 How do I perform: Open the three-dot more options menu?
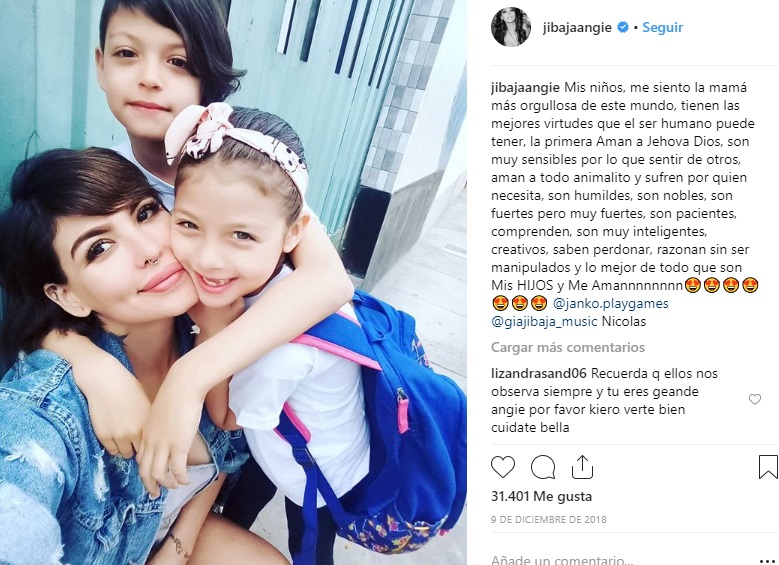pos(767,560)
